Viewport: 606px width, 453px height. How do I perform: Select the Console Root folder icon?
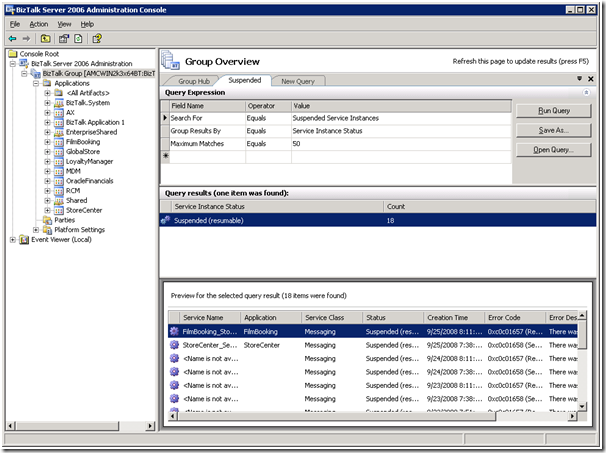13,54
